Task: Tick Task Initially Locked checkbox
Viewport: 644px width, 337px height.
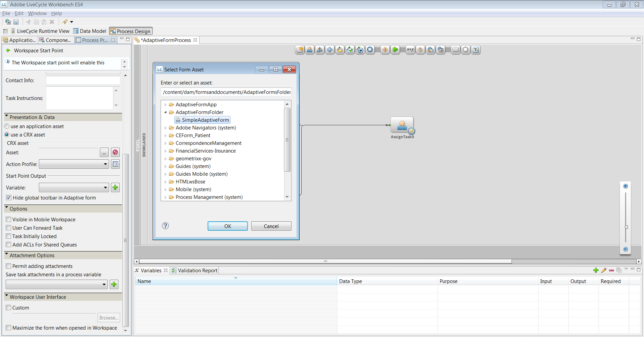Action: tap(9, 236)
